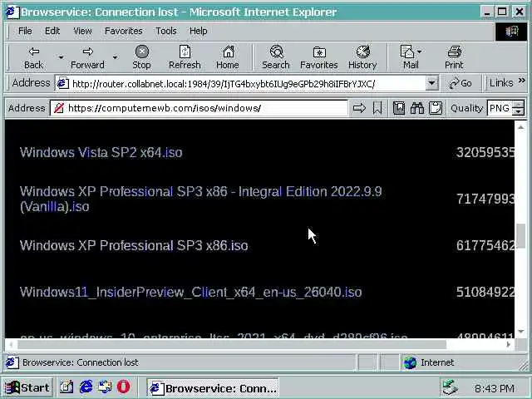Open the Favorites menu
The width and height of the screenshot is (532, 399).
tap(124, 31)
